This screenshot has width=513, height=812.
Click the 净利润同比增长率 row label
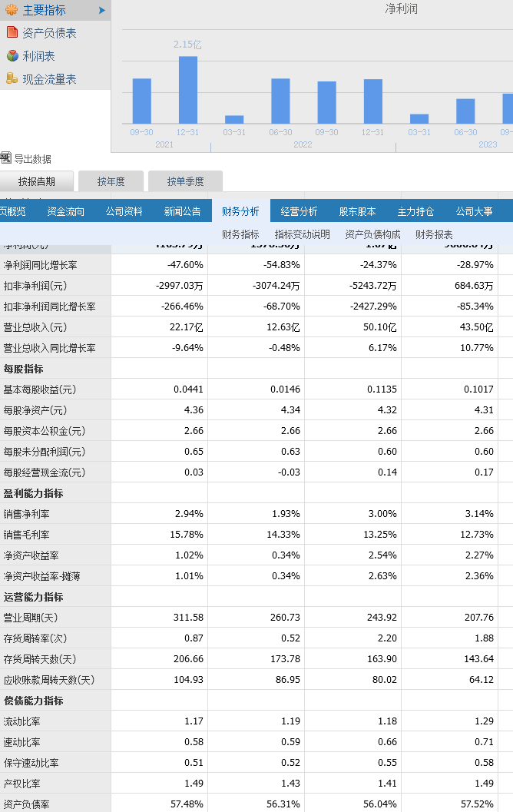[41, 265]
